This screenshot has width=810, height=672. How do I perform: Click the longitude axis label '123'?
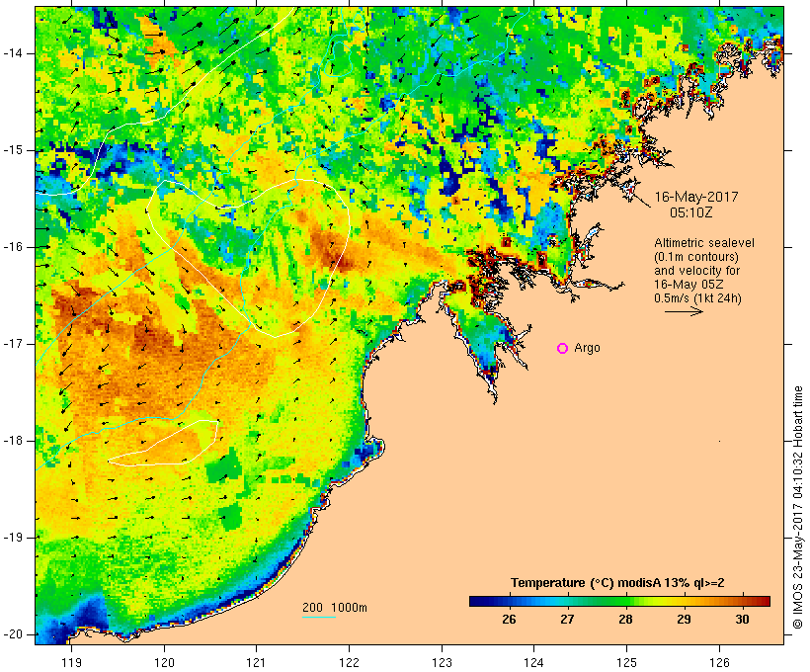tap(442, 662)
